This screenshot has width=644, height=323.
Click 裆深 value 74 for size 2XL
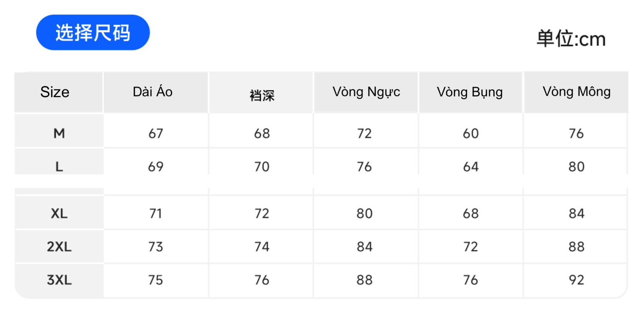coord(262,247)
